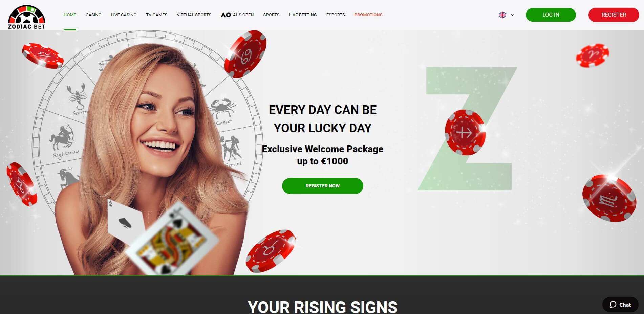Click the Scorpio symbol poker chip
Screen dimensions: 644x314
[x=609, y=198]
